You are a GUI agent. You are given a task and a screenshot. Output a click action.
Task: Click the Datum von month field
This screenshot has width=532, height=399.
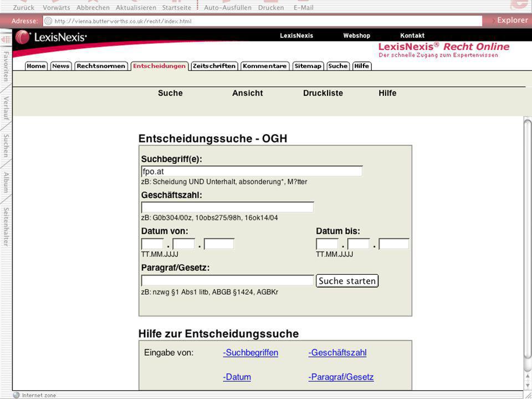pos(183,244)
